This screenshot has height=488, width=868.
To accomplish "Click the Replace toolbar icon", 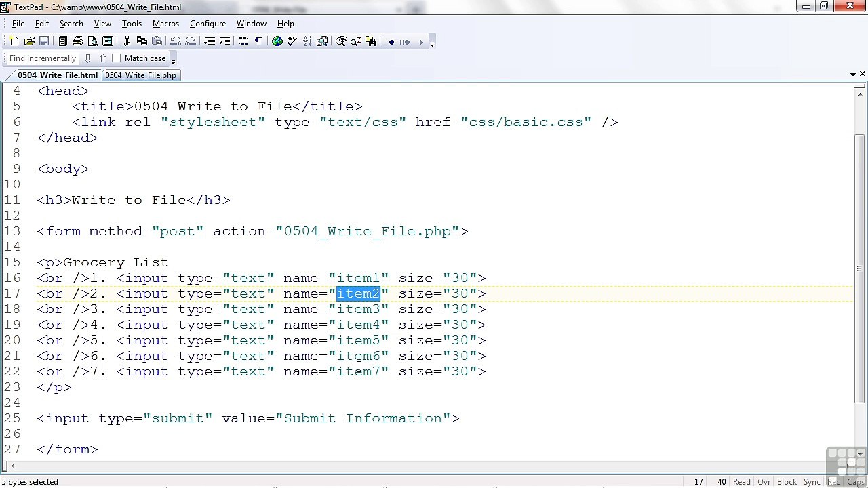I will (356, 41).
